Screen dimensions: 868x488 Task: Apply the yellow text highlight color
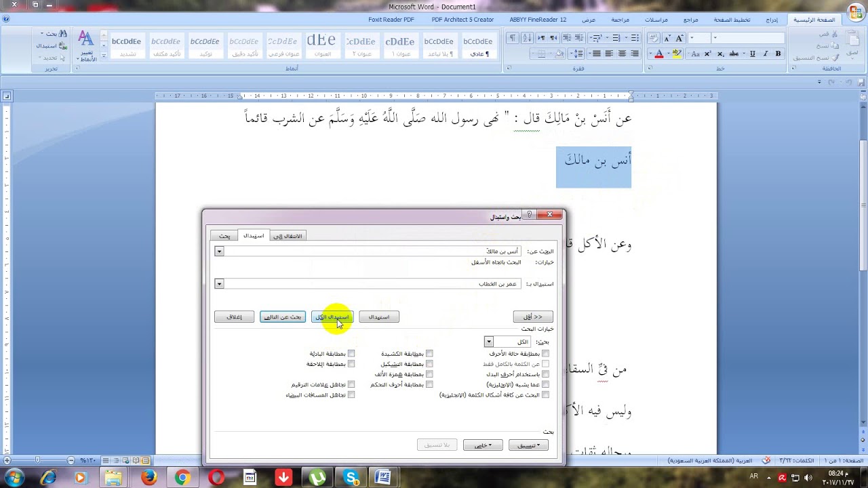point(677,54)
